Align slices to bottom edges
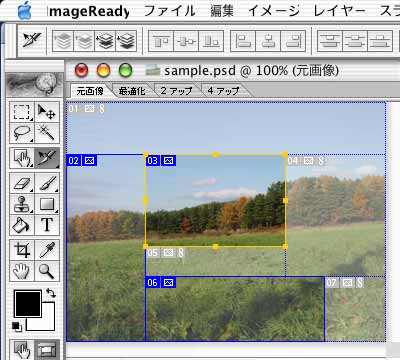This screenshot has width=400, height=360. click(211, 41)
